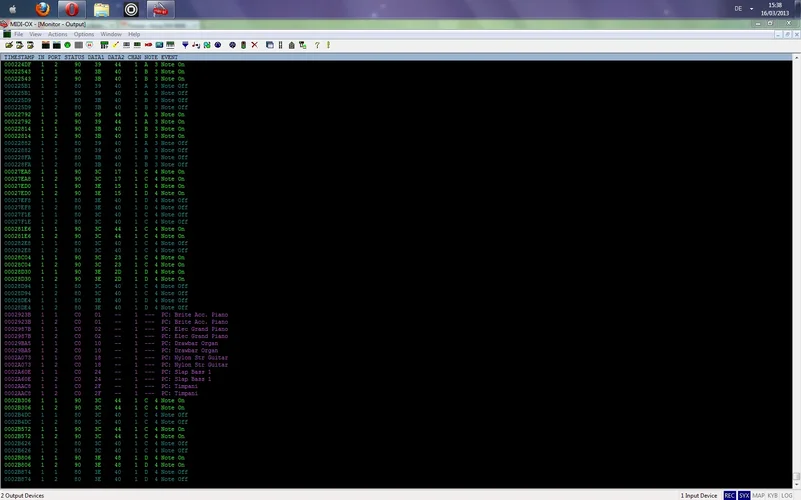Click the cascade windows toolbar icon
The width and height of the screenshot is (801, 500).
[x=270, y=45]
